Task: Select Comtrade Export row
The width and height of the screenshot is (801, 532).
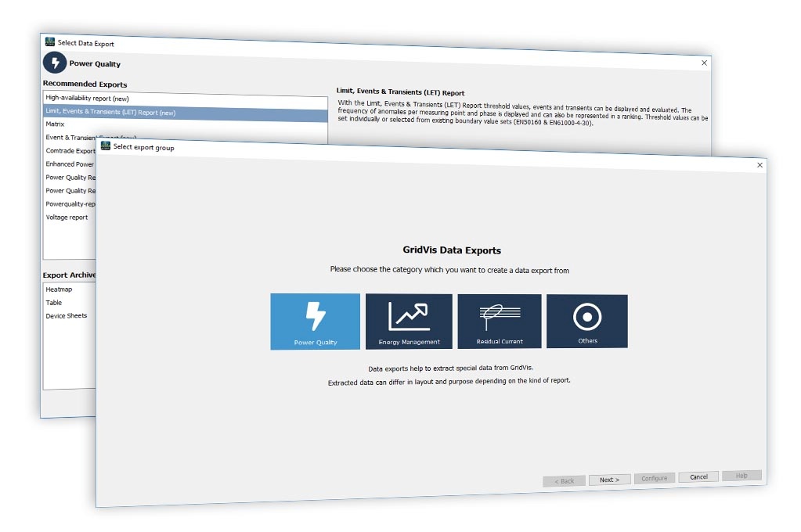Action: tap(70, 151)
